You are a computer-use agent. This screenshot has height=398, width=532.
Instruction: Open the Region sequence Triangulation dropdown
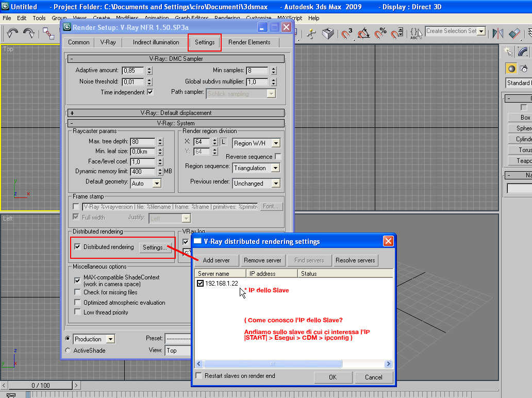[256, 168]
